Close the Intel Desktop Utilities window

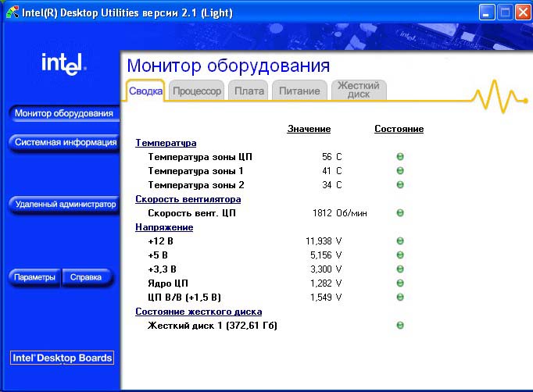pos(523,12)
